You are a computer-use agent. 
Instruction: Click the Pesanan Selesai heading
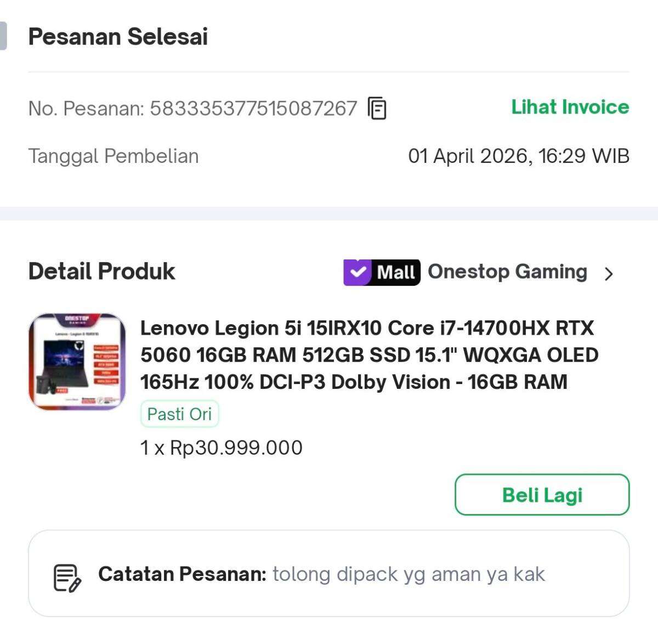coord(118,37)
